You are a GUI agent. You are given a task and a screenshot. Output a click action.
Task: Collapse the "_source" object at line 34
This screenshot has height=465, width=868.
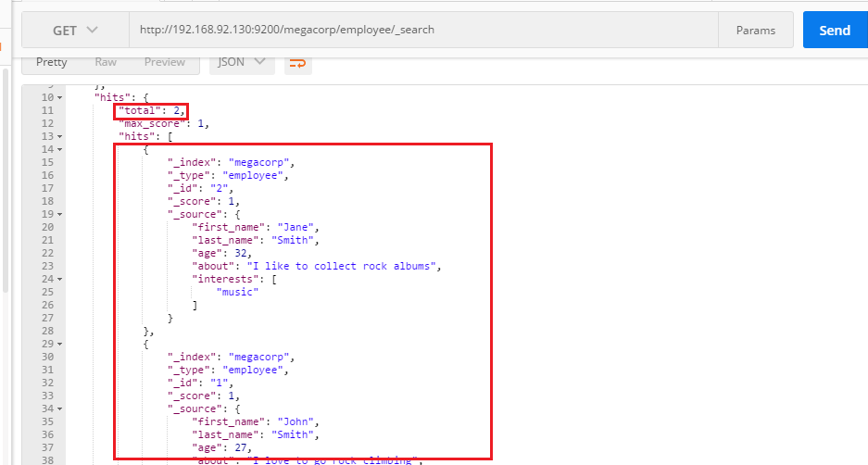pyautogui.click(x=60, y=409)
